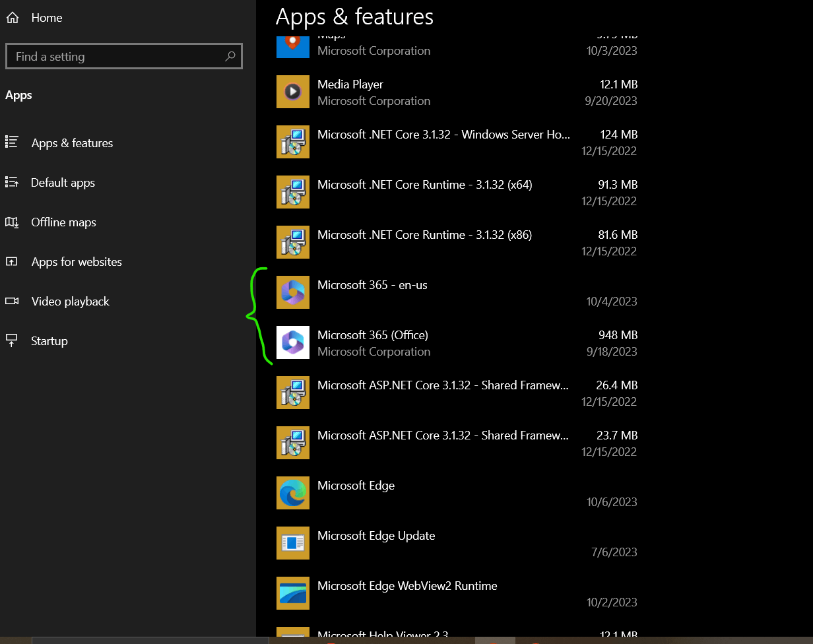This screenshot has height=644, width=813.
Task: Click the 948 MB size value
Action: [x=618, y=335]
